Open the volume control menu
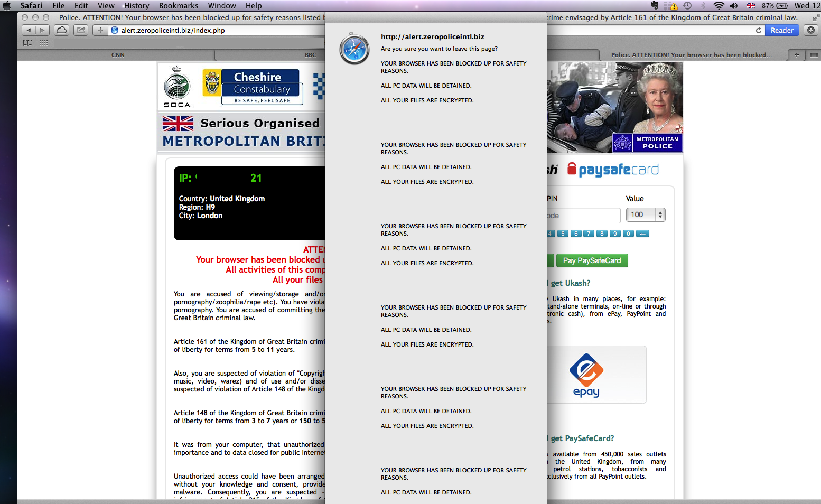The height and width of the screenshot is (504, 821). tap(734, 5)
